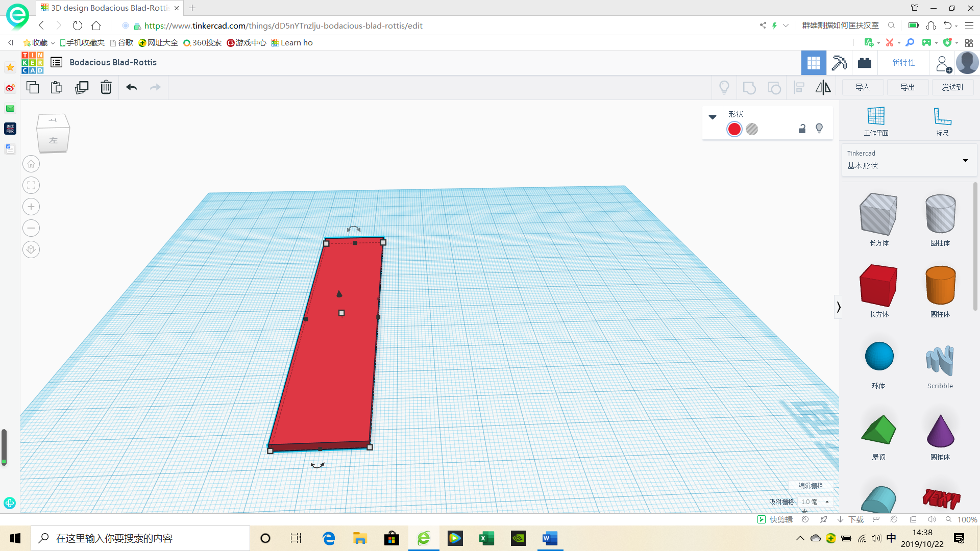Delete the selected shape with trash icon
This screenshot has height=551, width=980.
pos(106,87)
